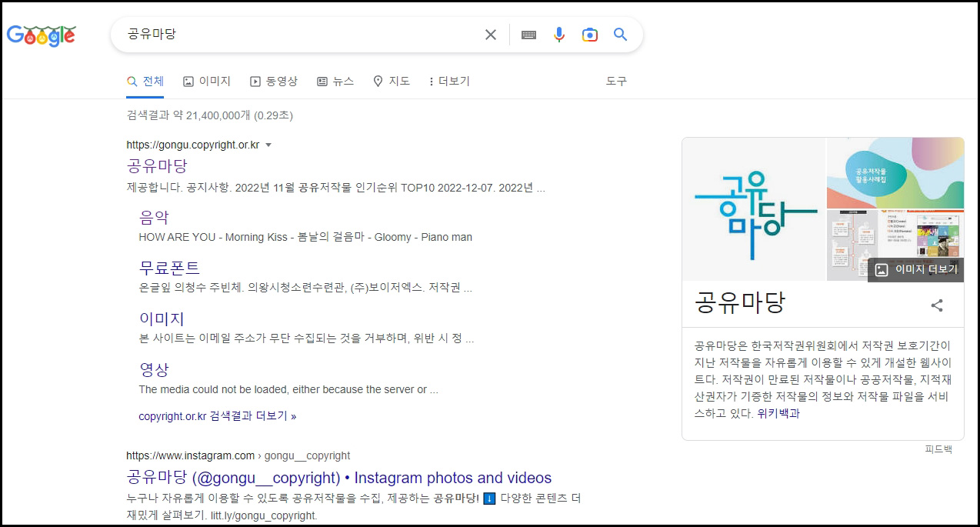Screen dimensions: 980x527
Task: Click the https://gongu.copyright.or.kr URL text
Action: pyautogui.click(x=193, y=145)
